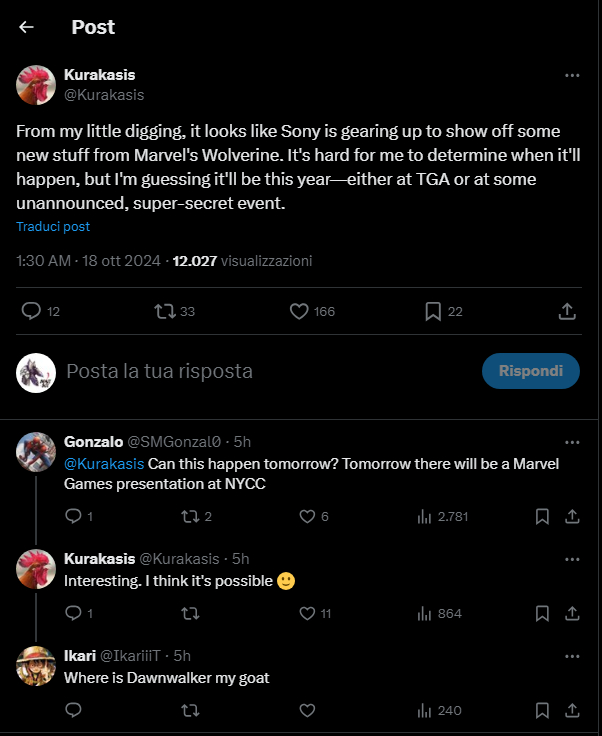
Task: Open replies on the main post
Action: pyautogui.click(x=32, y=311)
